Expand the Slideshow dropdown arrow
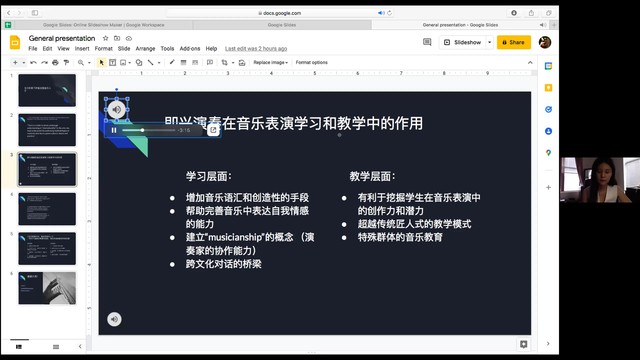The height and width of the screenshot is (360, 640). point(489,42)
